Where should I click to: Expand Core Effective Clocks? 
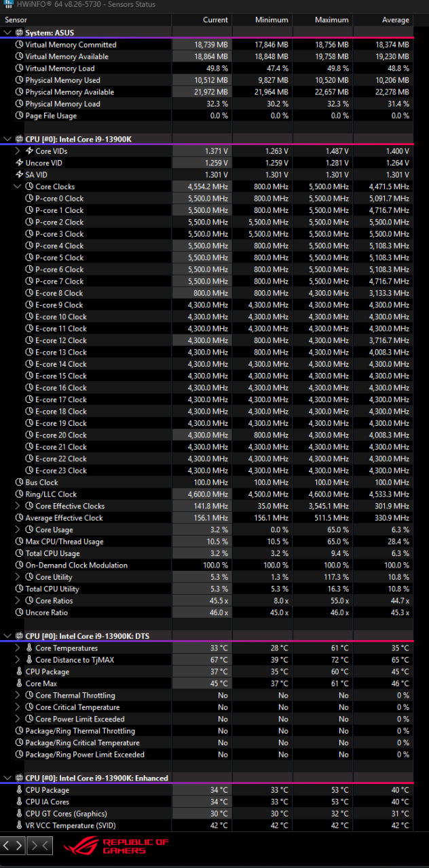[x=18, y=506]
